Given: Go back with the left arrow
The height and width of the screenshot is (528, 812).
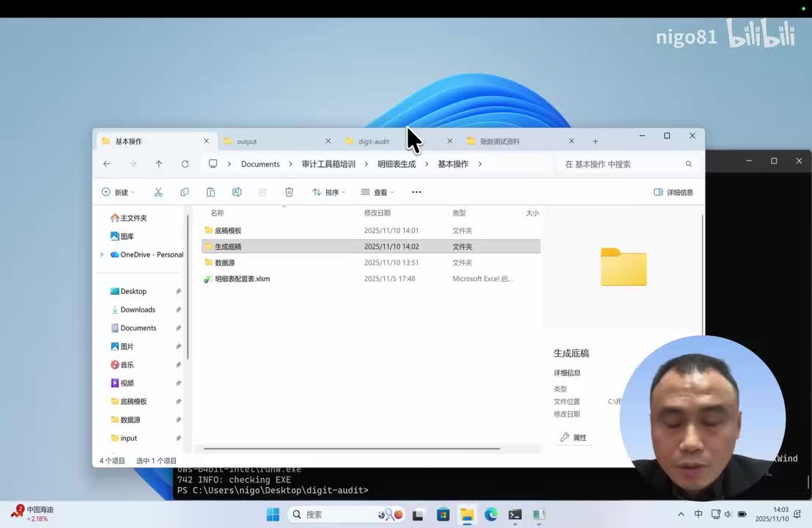Looking at the screenshot, I should click(107, 164).
